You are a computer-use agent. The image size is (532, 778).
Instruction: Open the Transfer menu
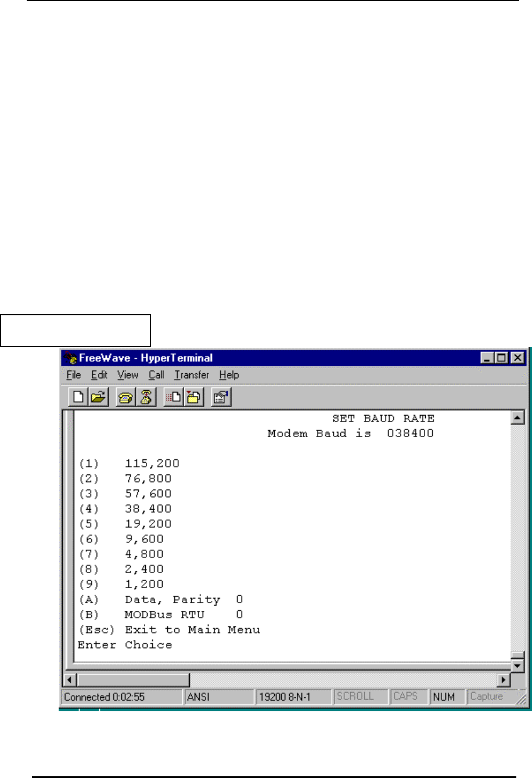tap(192, 375)
